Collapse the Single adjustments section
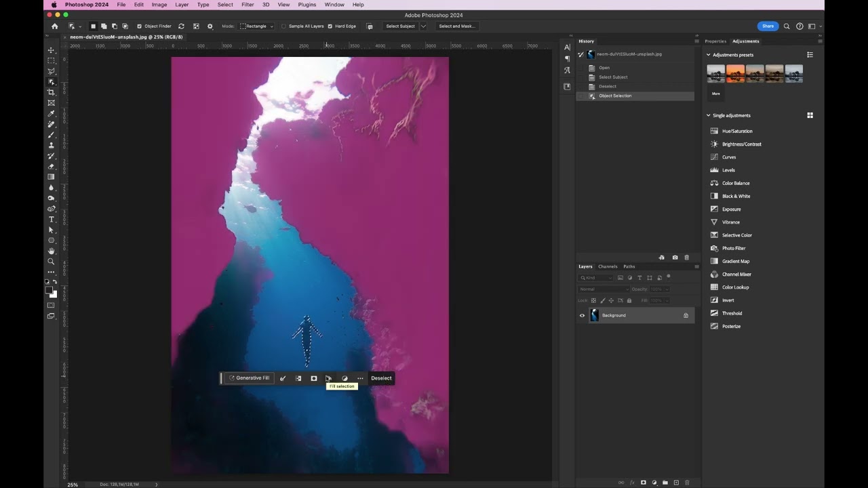 (709, 115)
